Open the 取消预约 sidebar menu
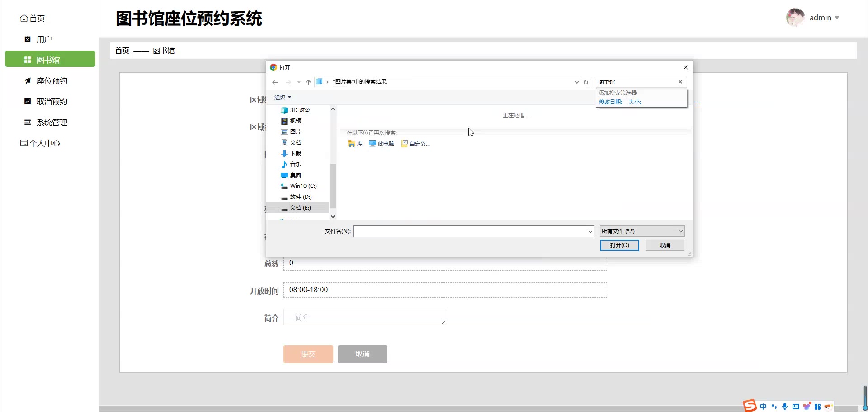Image resolution: width=868 pixels, height=412 pixels. [46, 102]
